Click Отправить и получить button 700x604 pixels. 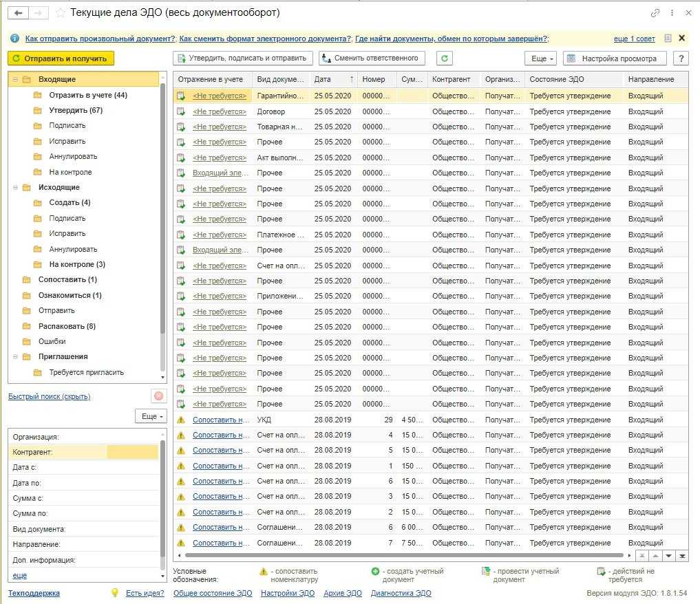click(61, 58)
